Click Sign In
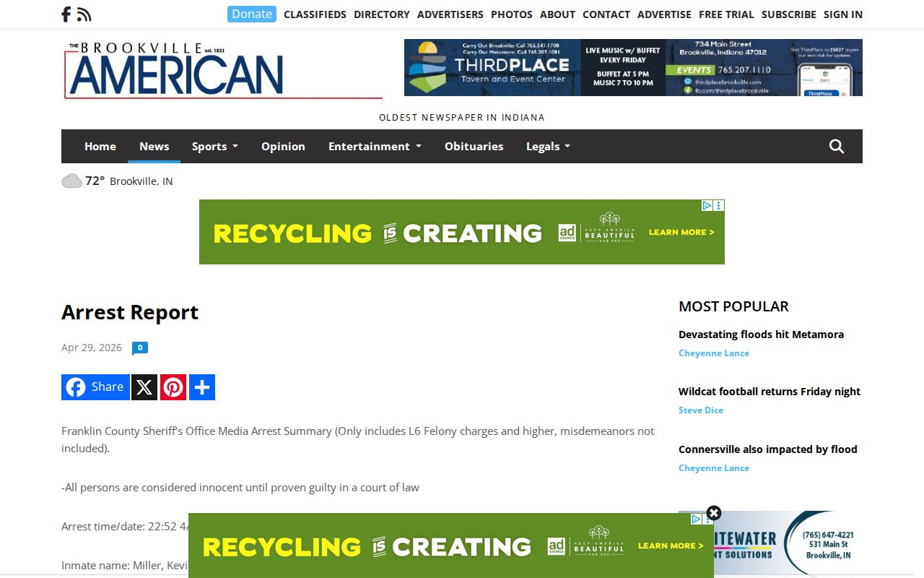Viewport: 924px width, 578px height. click(843, 14)
